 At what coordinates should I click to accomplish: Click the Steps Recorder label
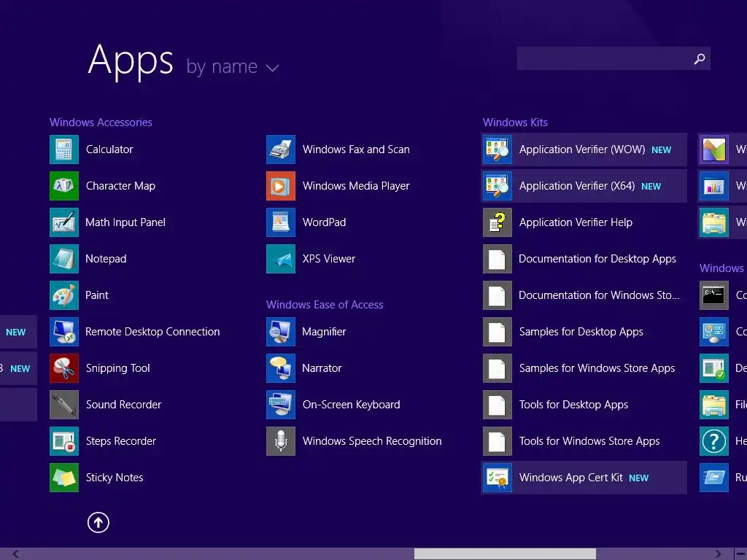(x=121, y=441)
